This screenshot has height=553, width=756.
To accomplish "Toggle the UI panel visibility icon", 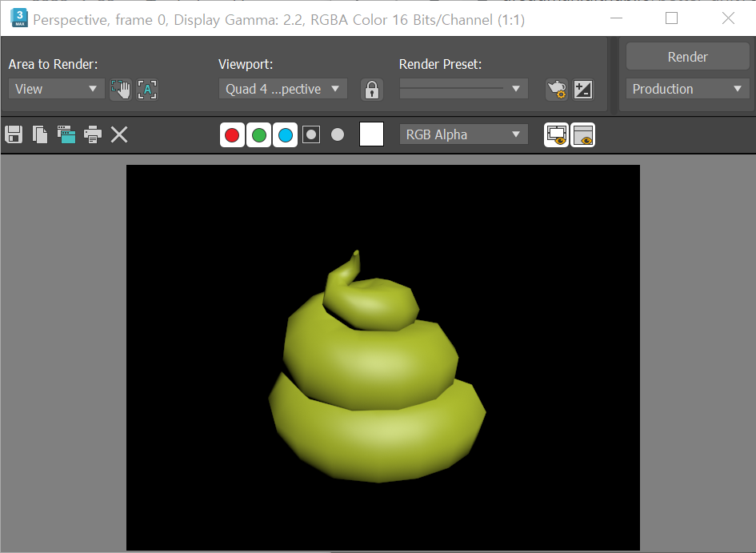I will (583, 135).
